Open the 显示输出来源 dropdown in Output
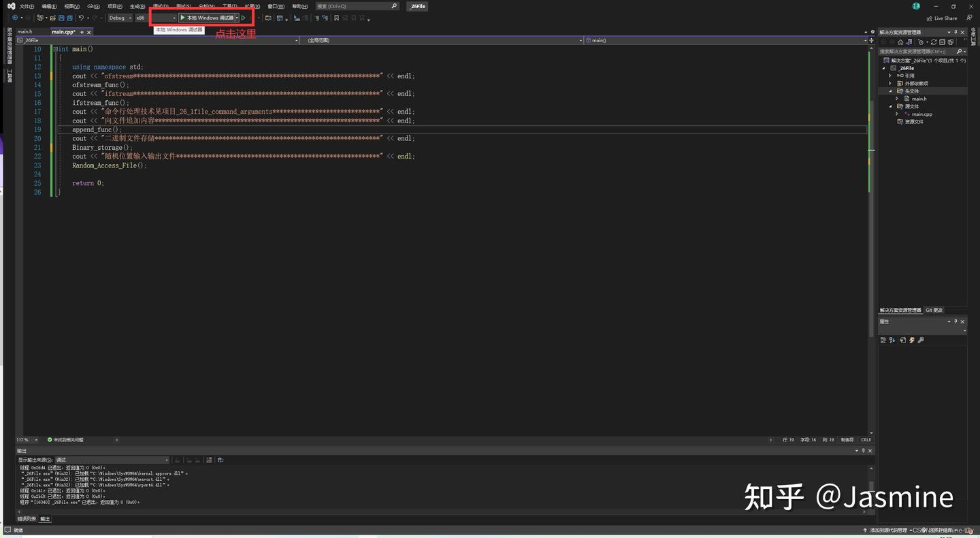 [x=165, y=460]
